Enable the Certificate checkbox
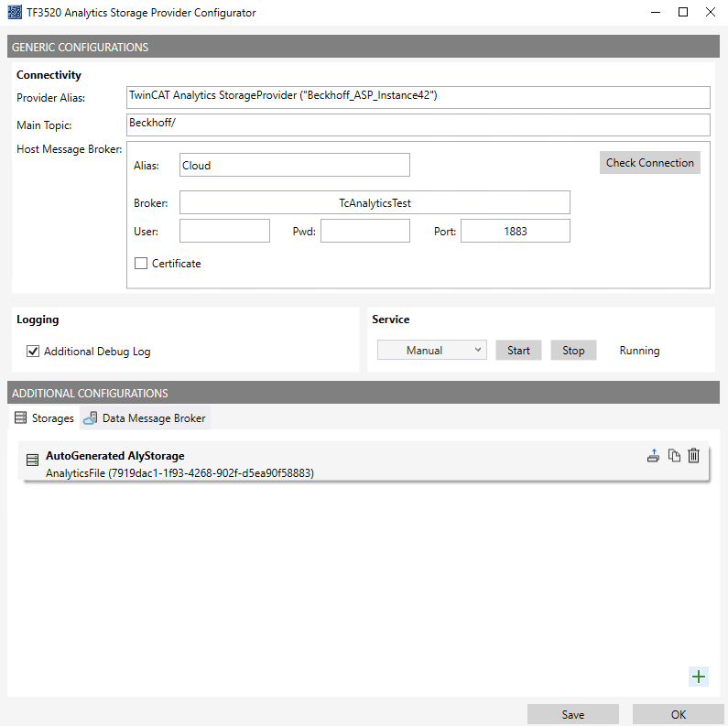The width and height of the screenshot is (728, 726). point(141,264)
